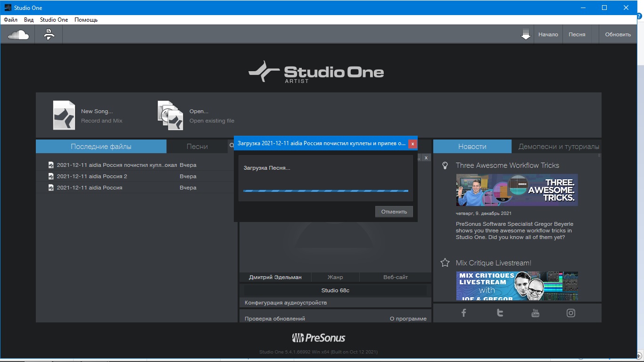This screenshot has width=644, height=362.
Task: Click 'Вчера' in the 'aidia Россия 2' row
Action: tap(188, 176)
